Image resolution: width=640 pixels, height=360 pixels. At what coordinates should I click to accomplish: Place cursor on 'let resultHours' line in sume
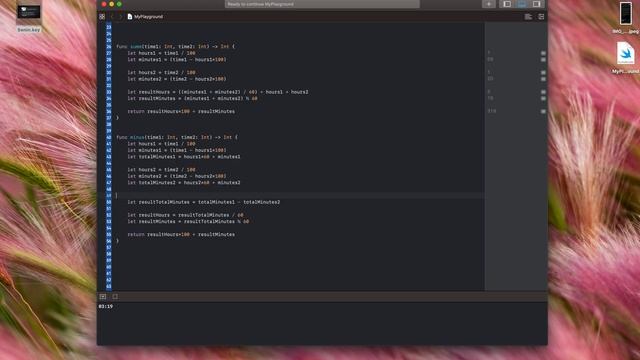pos(218,92)
